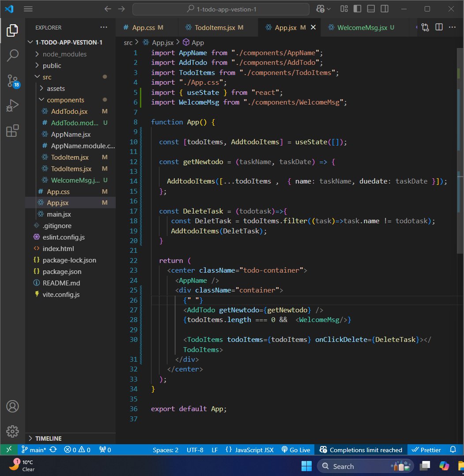464x476 pixels.
Task: Open editor More Actions ellipsis
Action: click(452, 27)
